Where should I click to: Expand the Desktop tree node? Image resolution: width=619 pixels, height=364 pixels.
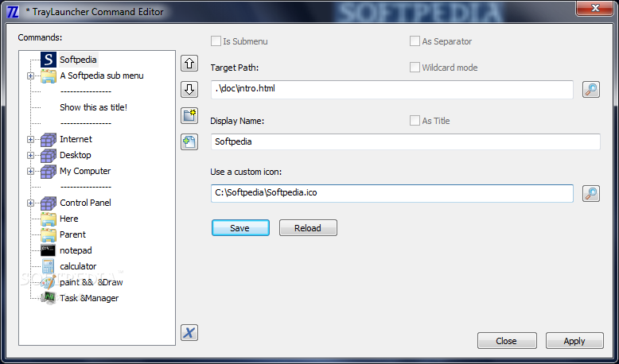pos(30,155)
